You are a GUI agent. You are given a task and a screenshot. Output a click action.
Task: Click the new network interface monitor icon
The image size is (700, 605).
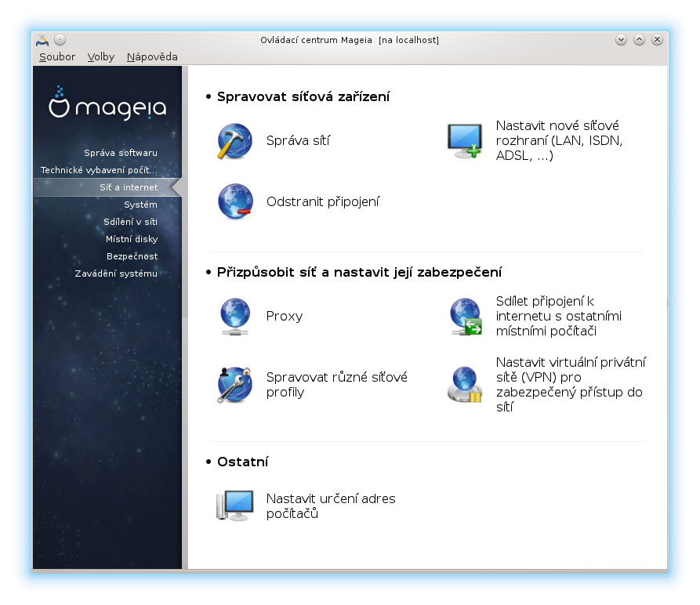[464, 142]
